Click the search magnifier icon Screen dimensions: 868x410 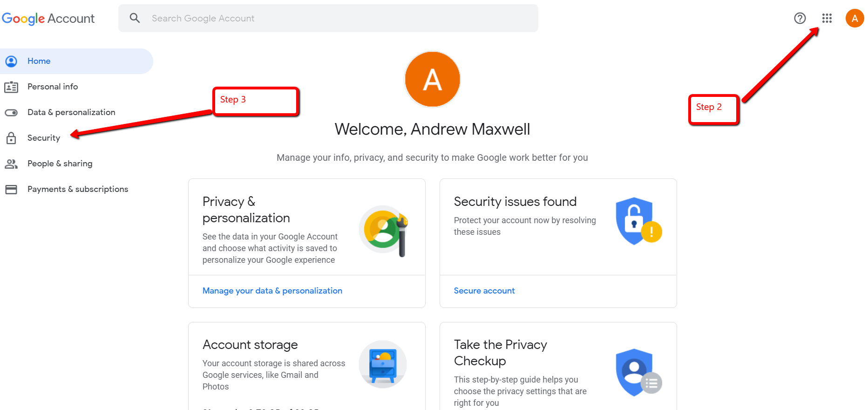coord(135,18)
